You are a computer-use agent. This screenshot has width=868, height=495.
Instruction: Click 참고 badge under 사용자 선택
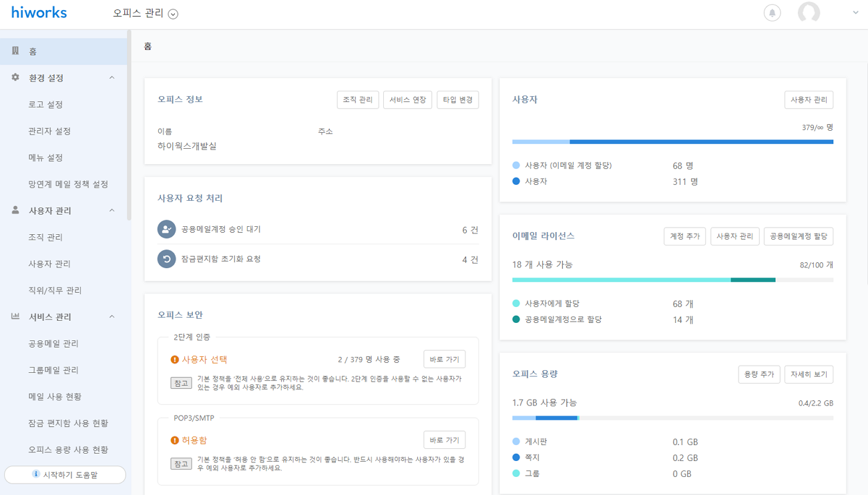point(181,383)
